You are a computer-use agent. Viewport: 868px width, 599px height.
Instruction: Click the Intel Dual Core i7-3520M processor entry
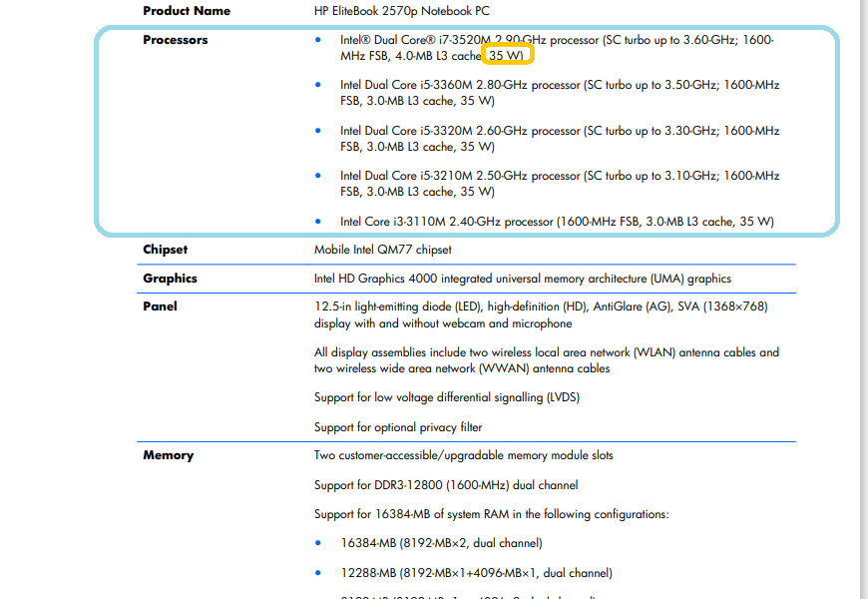557,48
